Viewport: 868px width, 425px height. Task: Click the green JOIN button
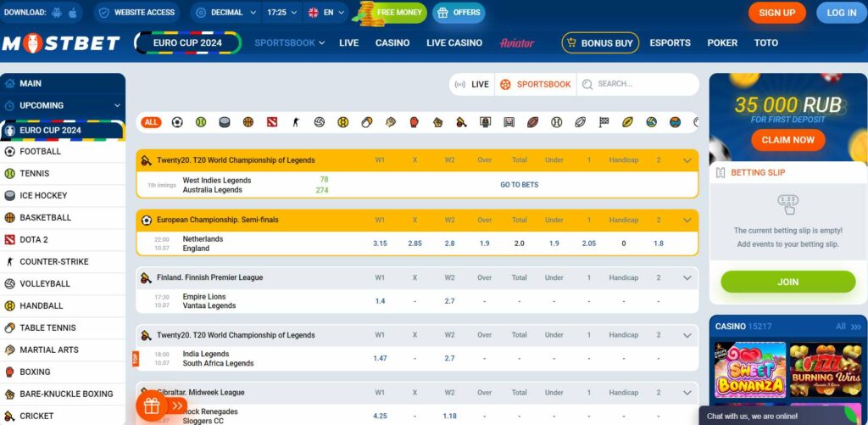coord(787,282)
